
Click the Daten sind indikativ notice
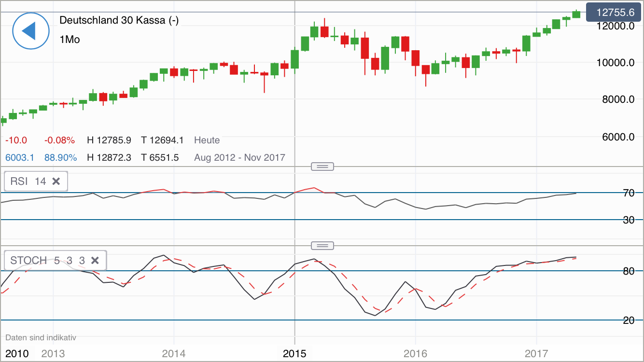click(x=41, y=338)
